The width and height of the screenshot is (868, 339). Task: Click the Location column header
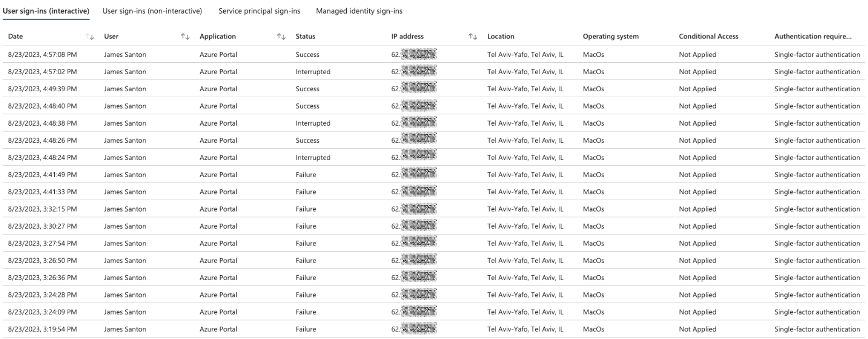pos(501,37)
